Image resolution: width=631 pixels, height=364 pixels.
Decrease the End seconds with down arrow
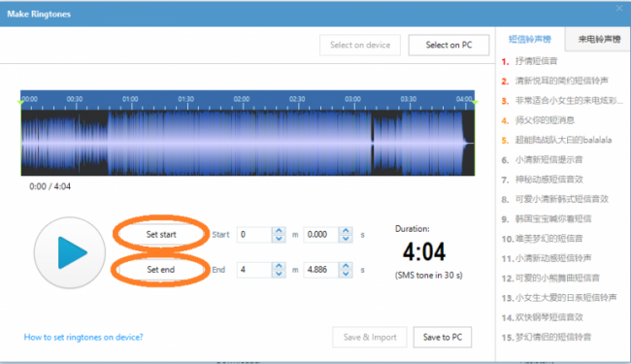click(346, 274)
